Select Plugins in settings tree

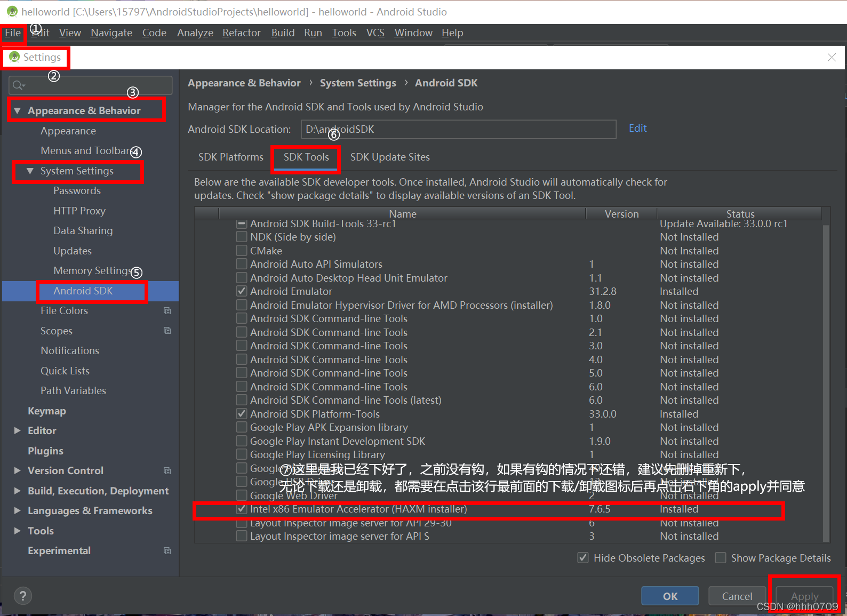click(x=45, y=451)
